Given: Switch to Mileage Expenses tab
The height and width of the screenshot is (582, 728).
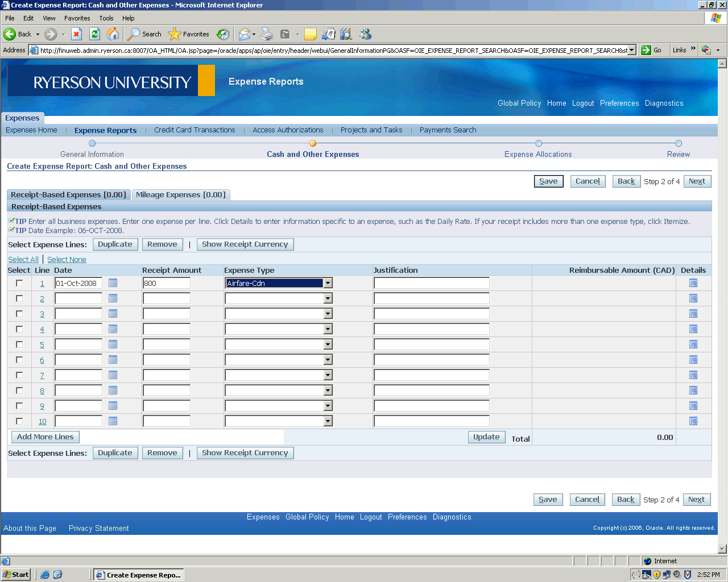Looking at the screenshot, I should click(x=180, y=194).
